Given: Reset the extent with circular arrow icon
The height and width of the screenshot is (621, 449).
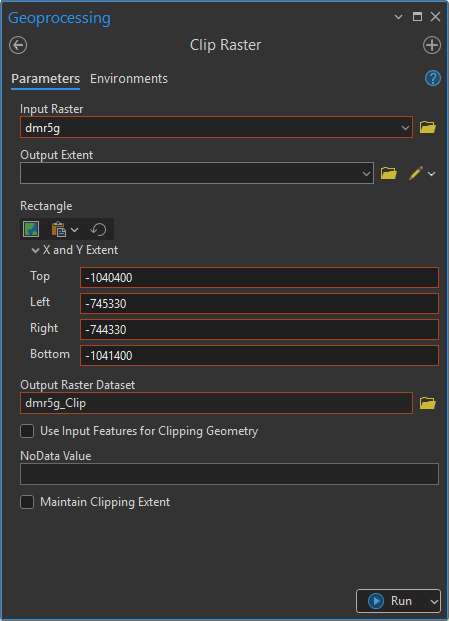Looking at the screenshot, I should click(98, 229).
